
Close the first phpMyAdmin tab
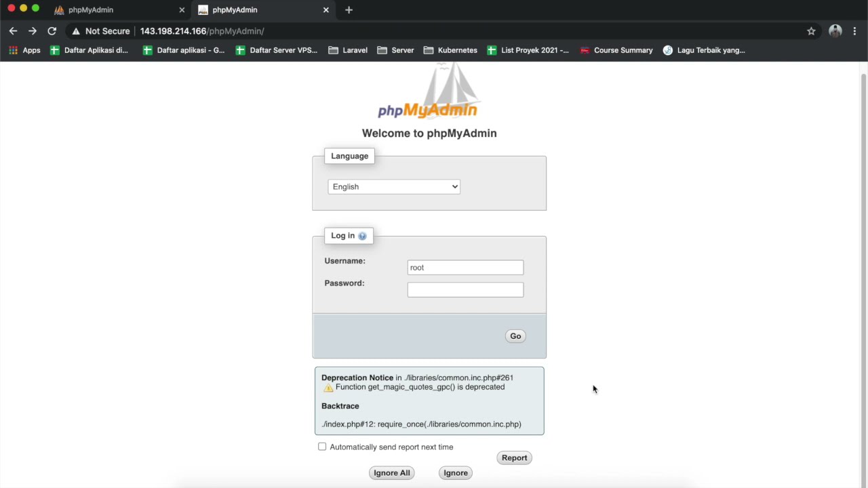[182, 10]
